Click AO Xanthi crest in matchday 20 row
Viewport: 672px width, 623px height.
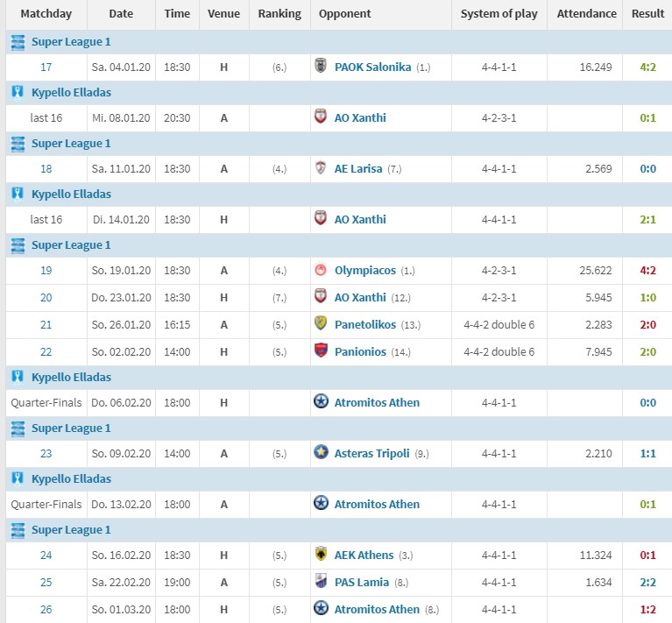point(321,296)
